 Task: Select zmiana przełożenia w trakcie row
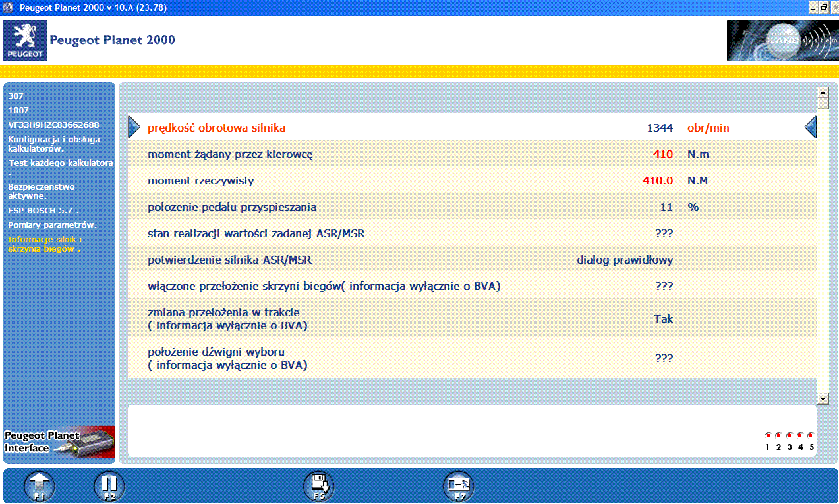[x=472, y=319]
